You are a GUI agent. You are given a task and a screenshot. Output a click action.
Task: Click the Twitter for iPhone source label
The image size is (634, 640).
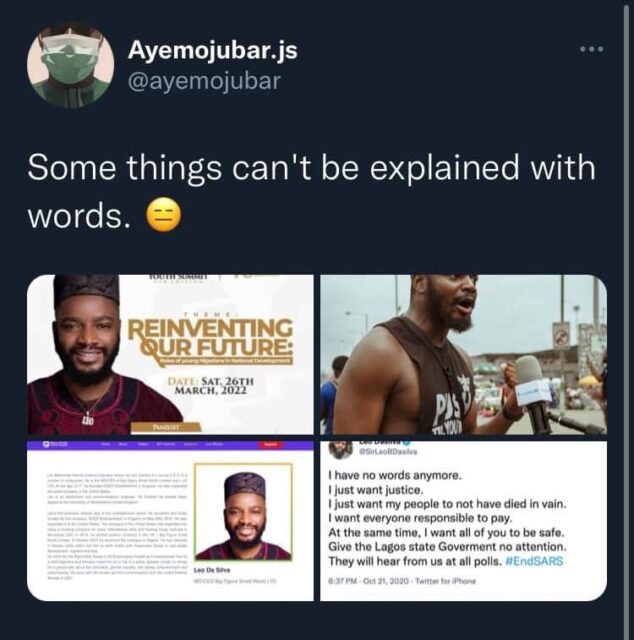click(445, 581)
